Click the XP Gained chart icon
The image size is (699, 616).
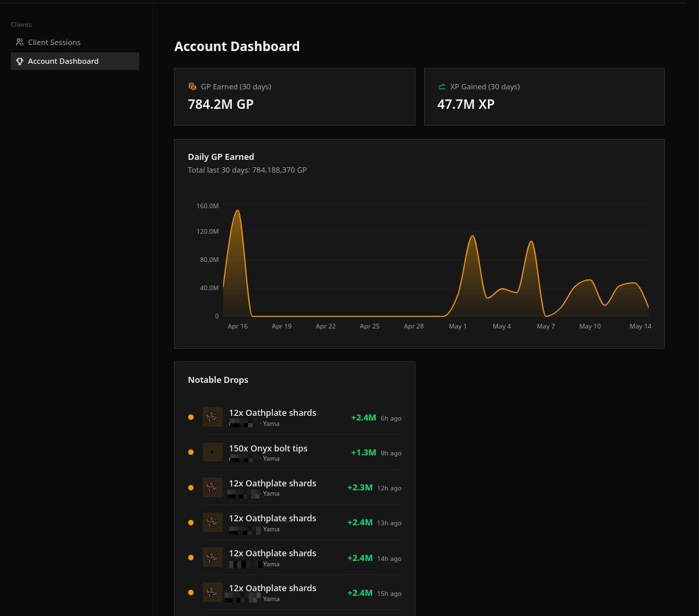pos(442,87)
